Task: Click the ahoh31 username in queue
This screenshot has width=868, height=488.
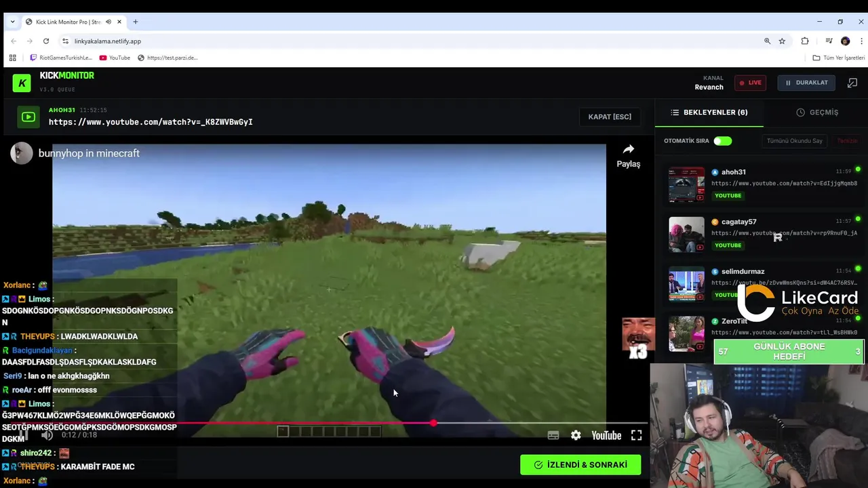Action: (734, 172)
